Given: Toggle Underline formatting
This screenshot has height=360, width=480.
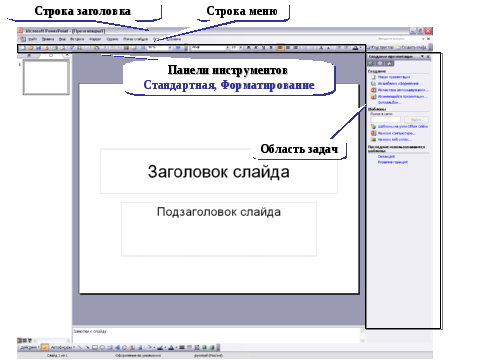Looking at the screenshot, I should [263, 48].
